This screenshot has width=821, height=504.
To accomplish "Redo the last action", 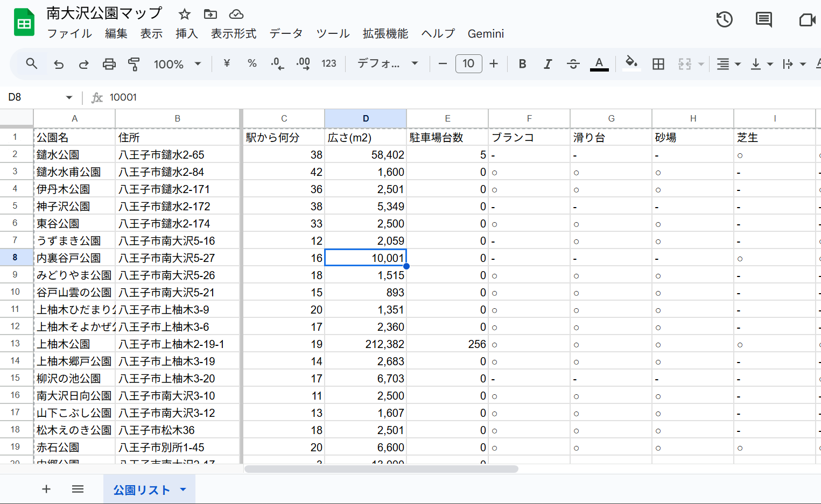I will [x=84, y=64].
